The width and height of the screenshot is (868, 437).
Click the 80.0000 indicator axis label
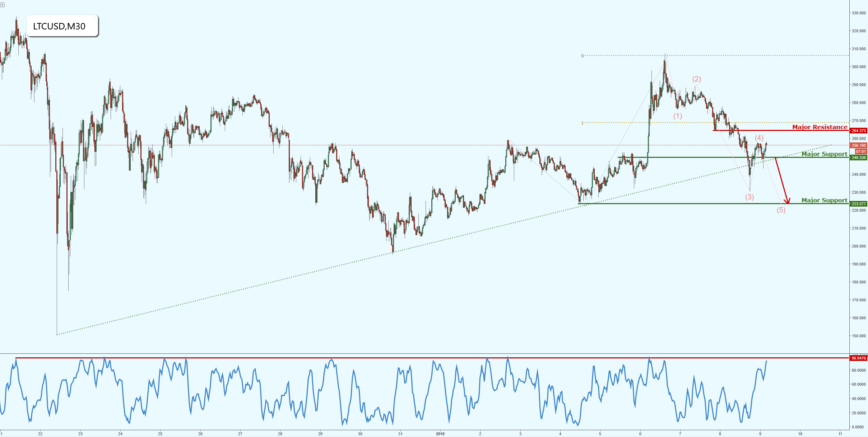(x=859, y=370)
